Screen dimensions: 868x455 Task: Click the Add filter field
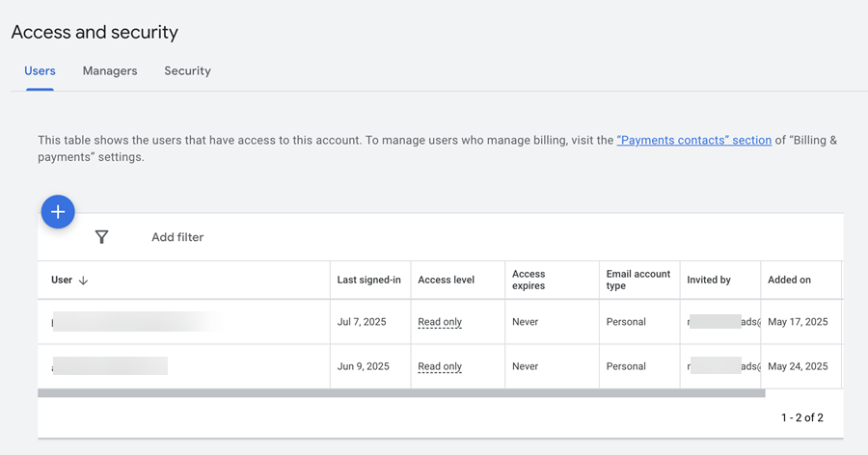177,237
